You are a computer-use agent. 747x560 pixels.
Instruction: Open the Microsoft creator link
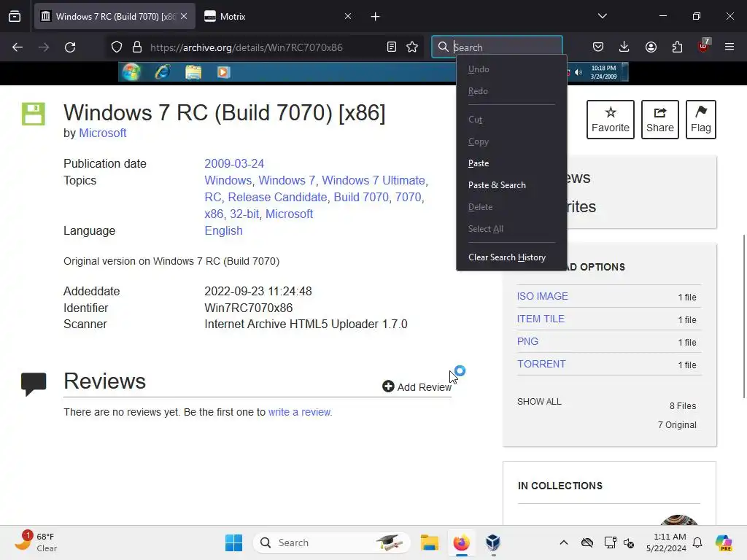102,133
